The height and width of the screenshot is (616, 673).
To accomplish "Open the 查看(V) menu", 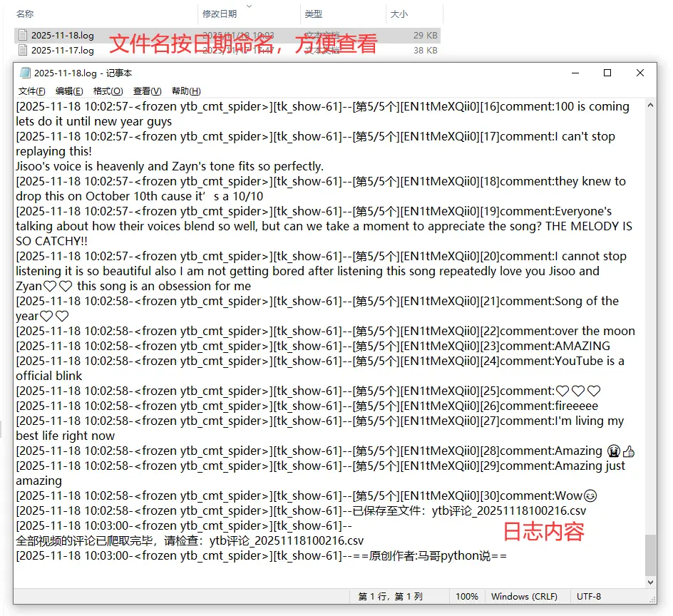I will 147,91.
